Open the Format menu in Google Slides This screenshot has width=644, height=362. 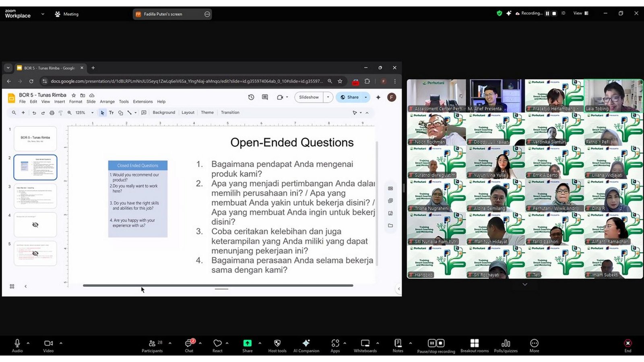coord(76,102)
